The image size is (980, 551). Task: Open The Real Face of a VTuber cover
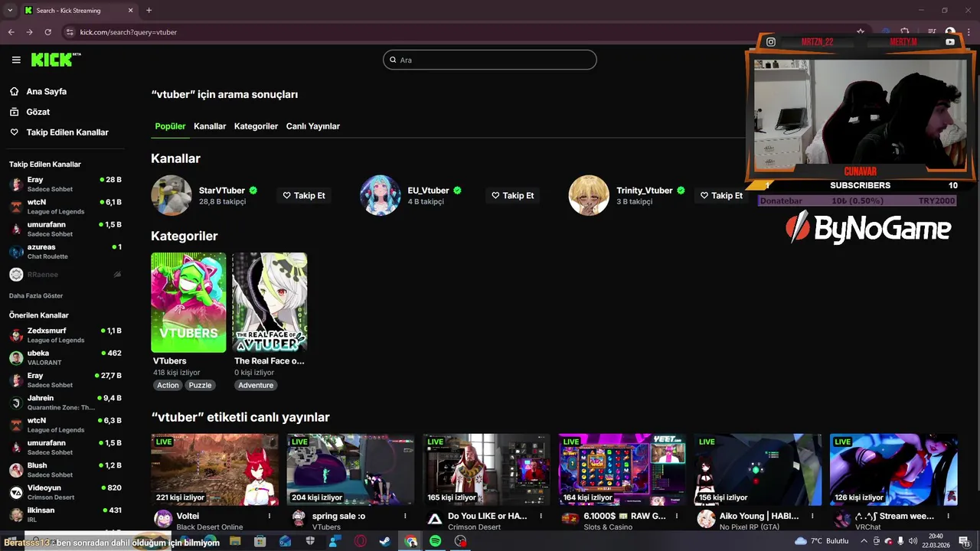[x=269, y=302]
